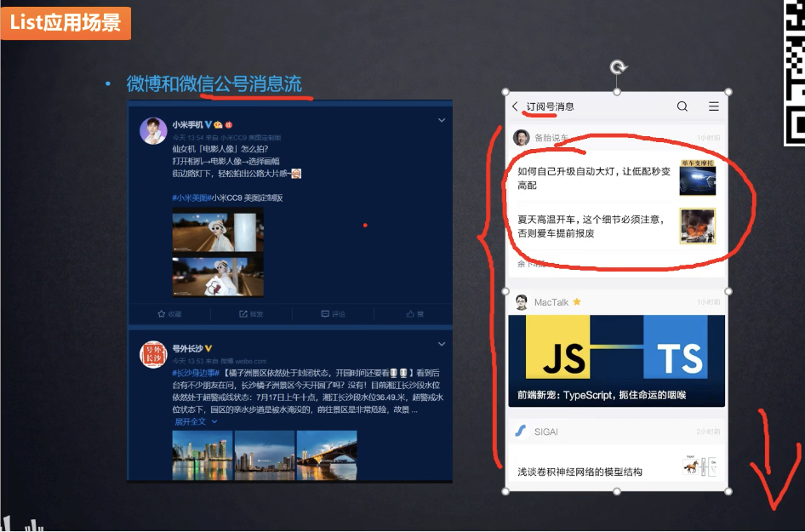805x532 pixels.
Task: Click the crown membership badge beside 小米手机
Action: [218, 124]
